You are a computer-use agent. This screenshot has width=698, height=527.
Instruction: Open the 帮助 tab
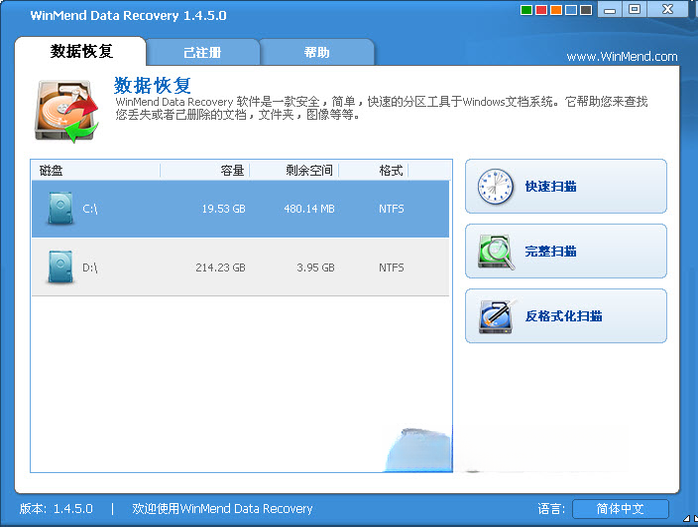317,53
